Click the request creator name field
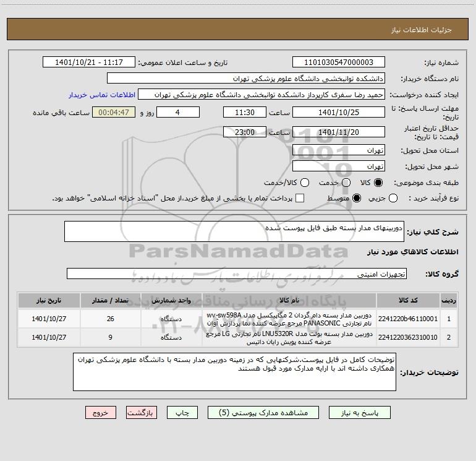This screenshot has width=476, height=461. [x=261, y=95]
